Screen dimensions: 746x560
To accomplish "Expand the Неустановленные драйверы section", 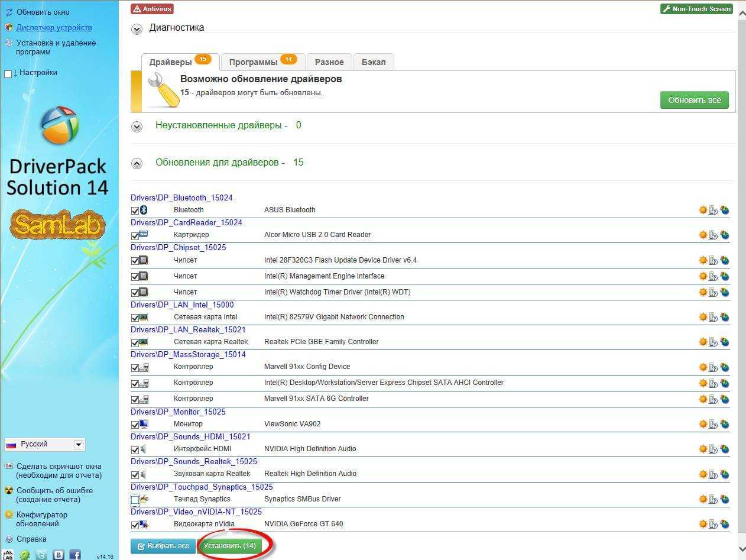I will pos(137,127).
